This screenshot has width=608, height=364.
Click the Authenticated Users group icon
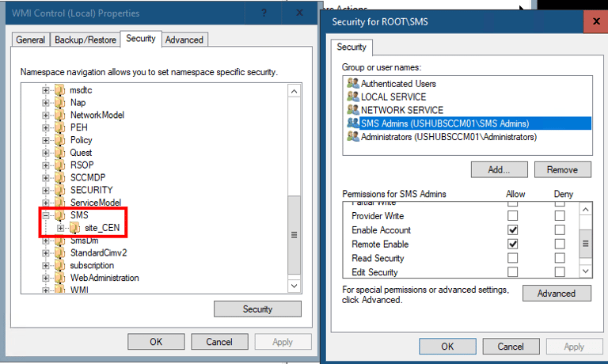tap(353, 83)
